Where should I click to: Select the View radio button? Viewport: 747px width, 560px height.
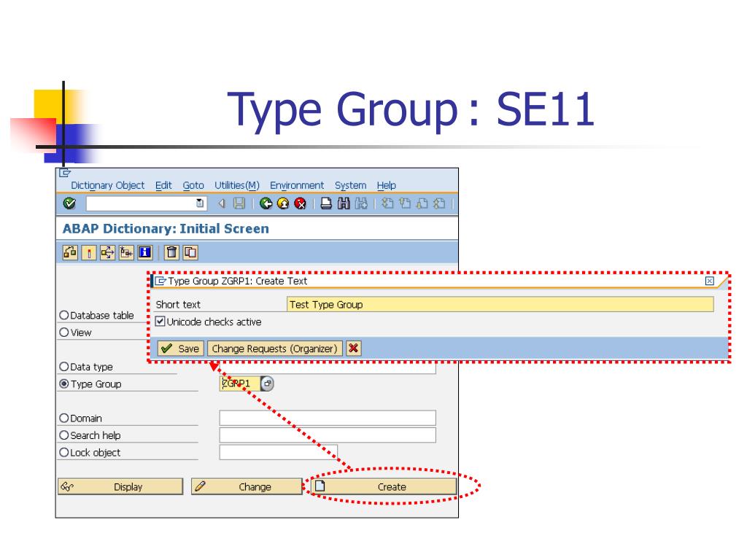tap(64, 332)
